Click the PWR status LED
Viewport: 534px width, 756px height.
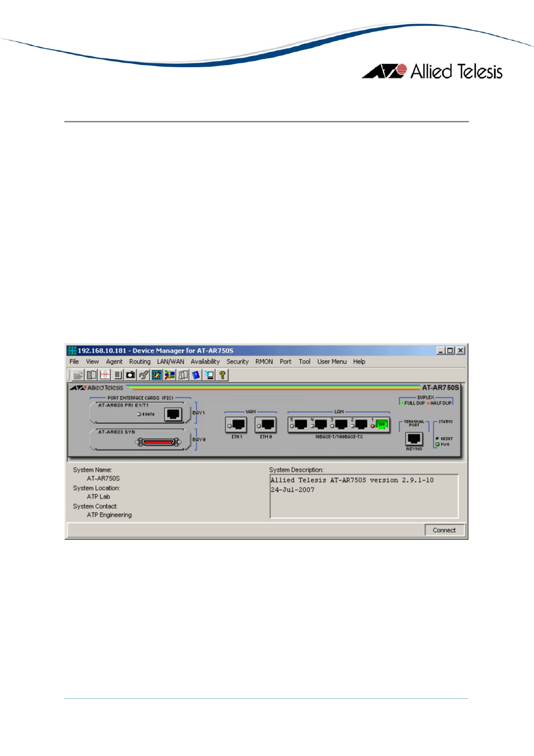click(437, 444)
